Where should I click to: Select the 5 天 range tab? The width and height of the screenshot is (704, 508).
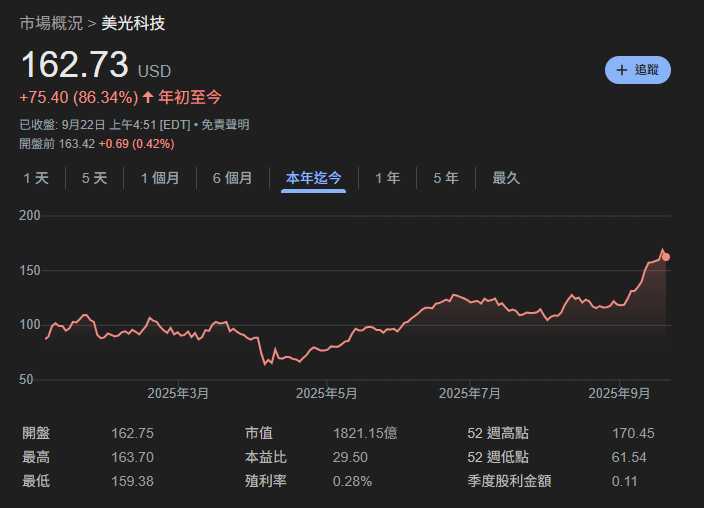94,178
